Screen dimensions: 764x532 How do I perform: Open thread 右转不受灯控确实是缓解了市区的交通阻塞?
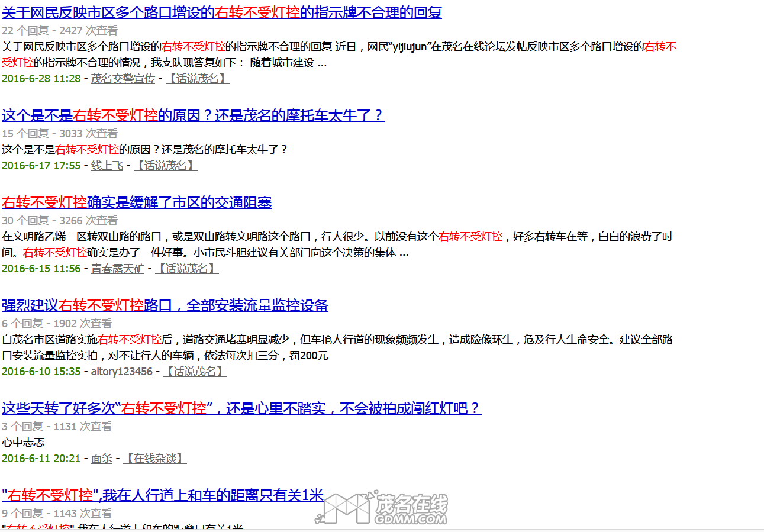pos(137,202)
